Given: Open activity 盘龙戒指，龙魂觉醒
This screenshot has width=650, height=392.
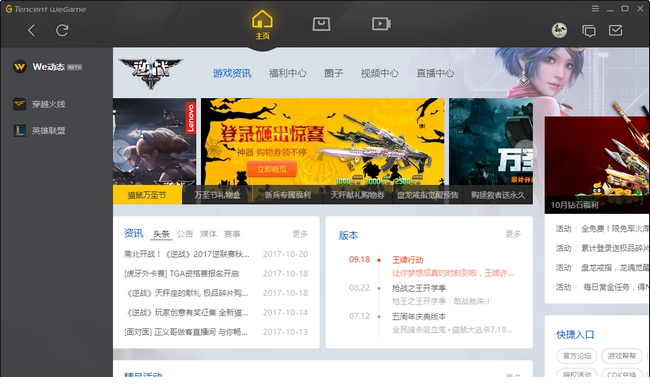Looking at the screenshot, I should (615, 268).
